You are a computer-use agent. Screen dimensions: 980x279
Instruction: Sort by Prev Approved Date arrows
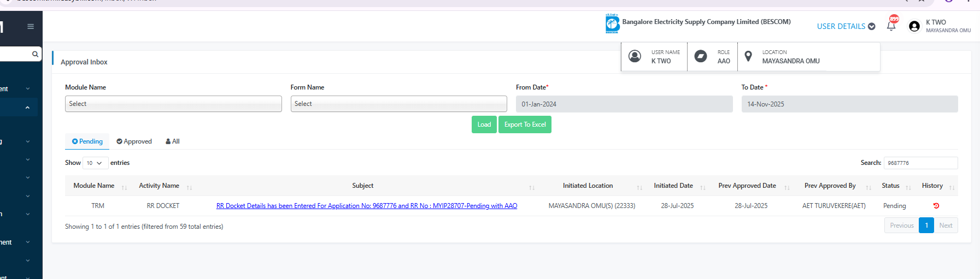[x=787, y=187]
